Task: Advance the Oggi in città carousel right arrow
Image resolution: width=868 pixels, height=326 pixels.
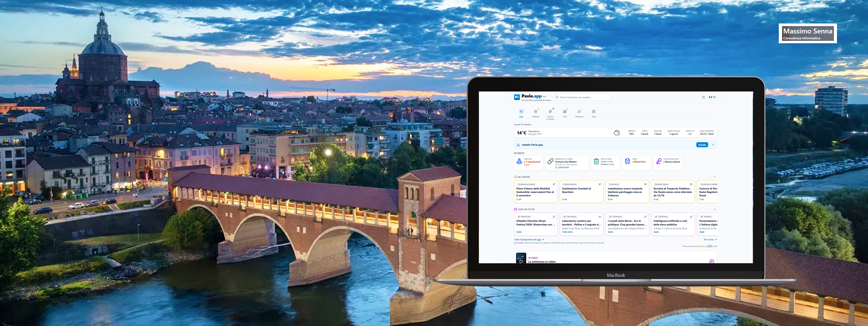Action: [715, 209]
